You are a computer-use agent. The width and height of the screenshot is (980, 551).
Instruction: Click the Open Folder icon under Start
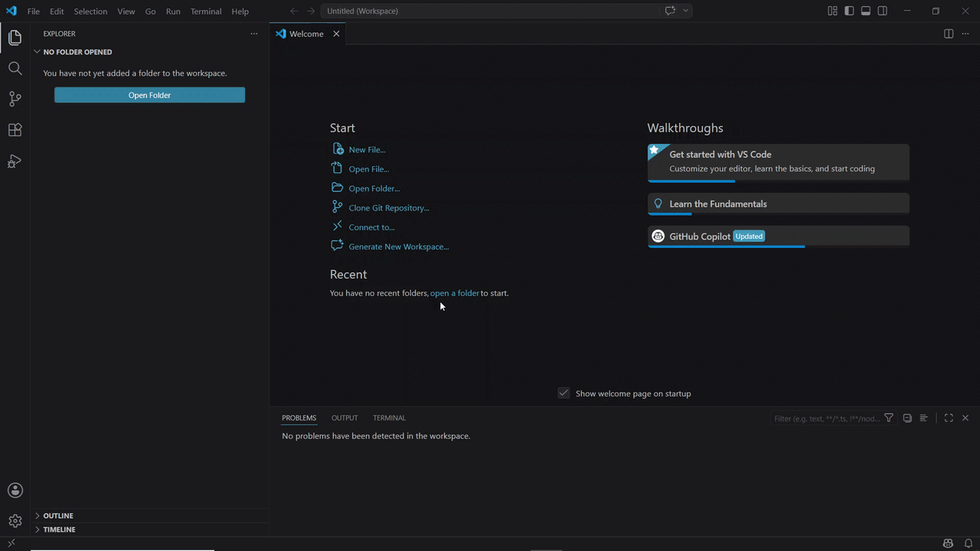(x=338, y=187)
